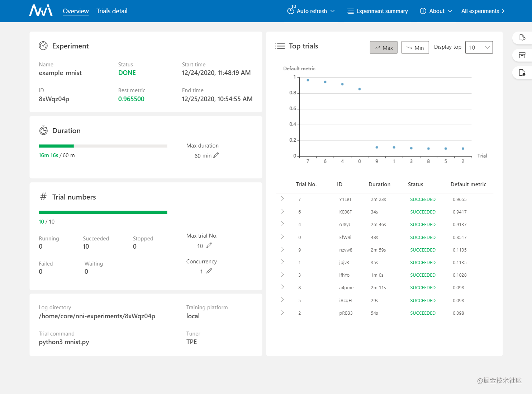The width and height of the screenshot is (532, 394).
Task: Click the Duration progress bar
Action: tap(103, 146)
